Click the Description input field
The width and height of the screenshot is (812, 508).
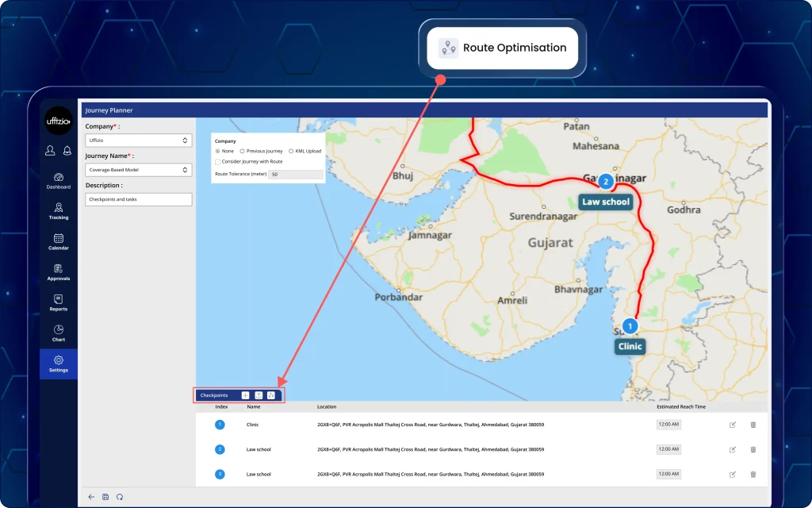click(x=138, y=199)
